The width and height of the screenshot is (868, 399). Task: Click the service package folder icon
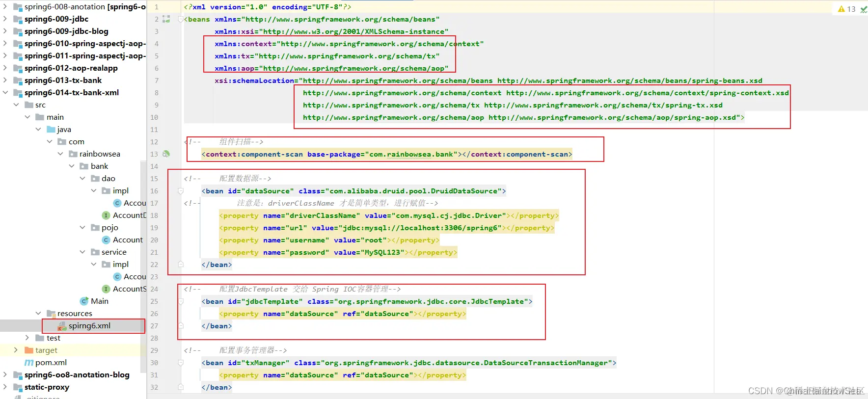click(x=95, y=252)
